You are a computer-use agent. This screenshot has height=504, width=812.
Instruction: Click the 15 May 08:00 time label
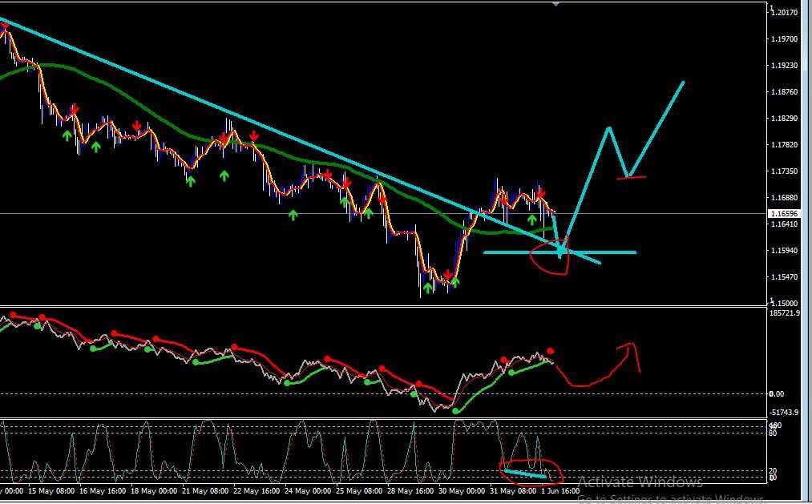point(51,490)
